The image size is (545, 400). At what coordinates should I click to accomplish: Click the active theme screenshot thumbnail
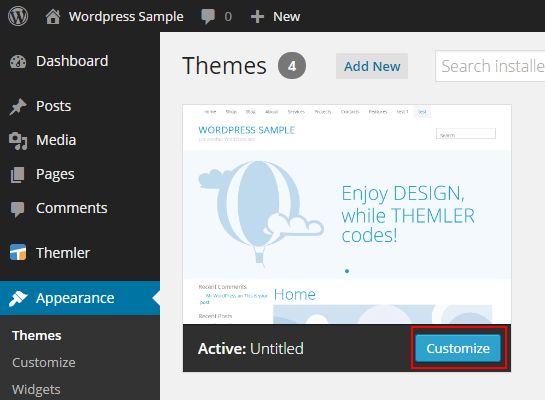pos(347,214)
